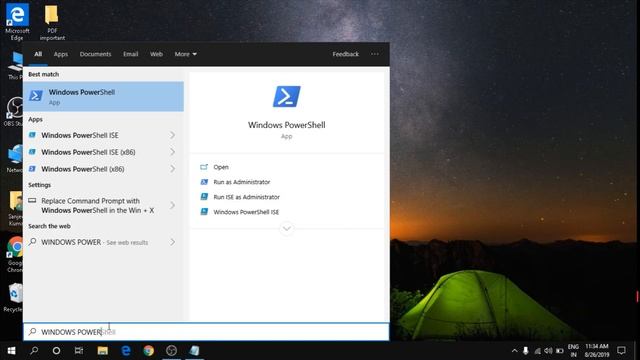Open the Action Center notifications icon
This screenshot has width=640, height=360.
[x=621, y=351]
